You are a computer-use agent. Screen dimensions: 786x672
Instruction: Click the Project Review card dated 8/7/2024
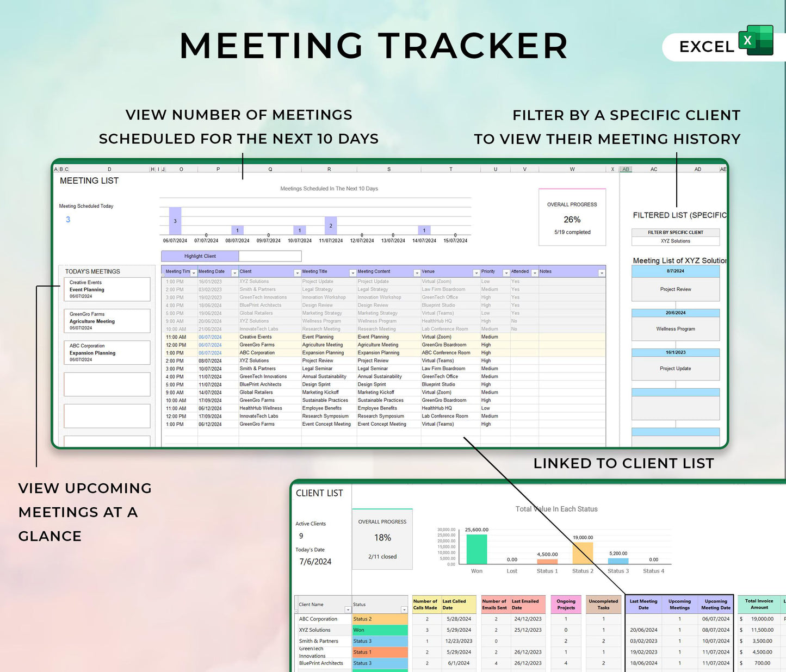675,289
